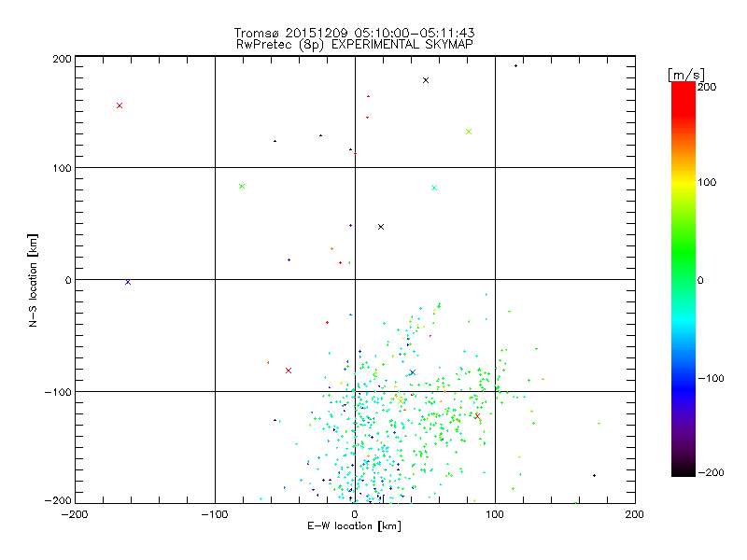Select the blue X marker near -83 km north-south
Viewport: 747px width, 560px height.
413,372
